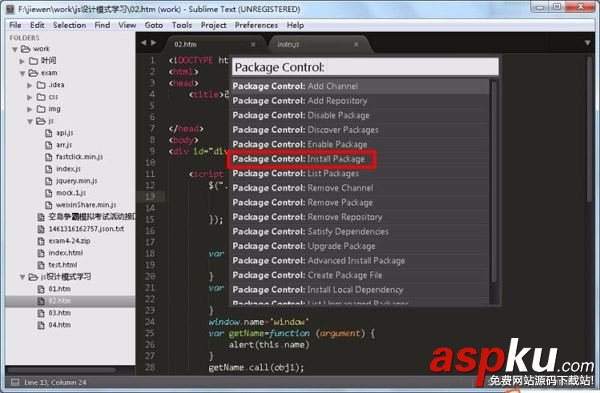Open arr.js file in sidebar
The image size is (600, 393).
(x=64, y=145)
